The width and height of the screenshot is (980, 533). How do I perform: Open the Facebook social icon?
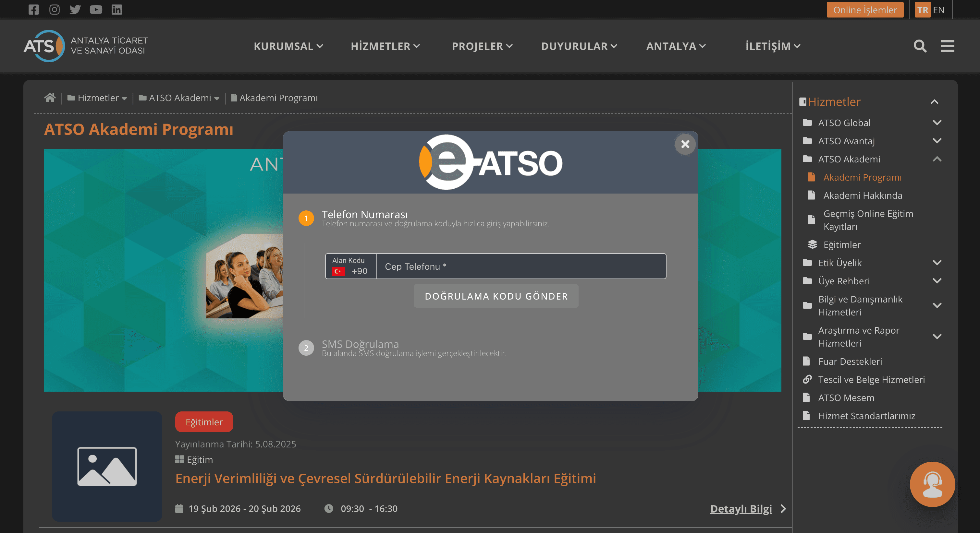pos(33,9)
